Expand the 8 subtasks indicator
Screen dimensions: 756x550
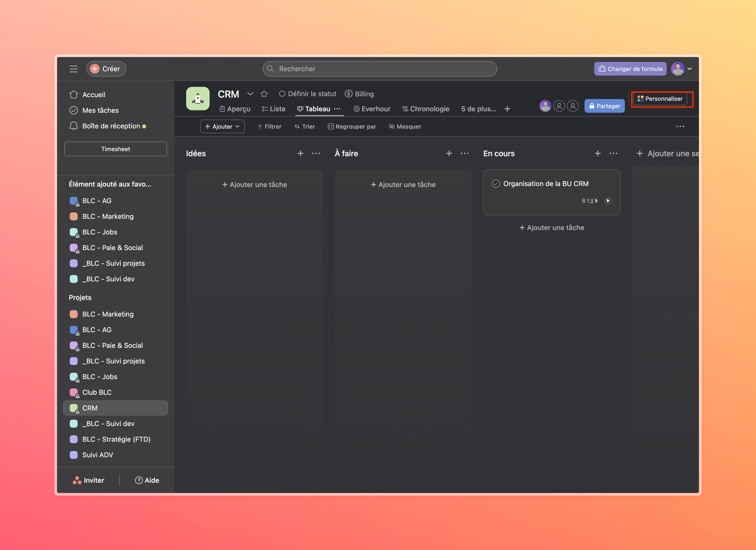[590, 201]
